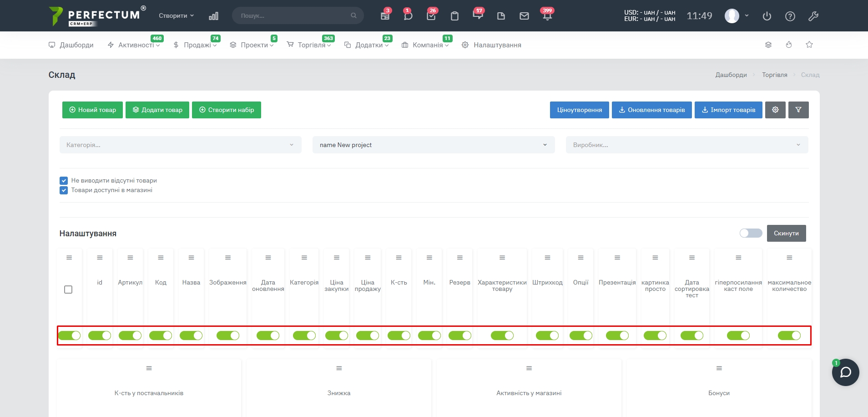Disable the Артикул column toggle

(x=130, y=336)
